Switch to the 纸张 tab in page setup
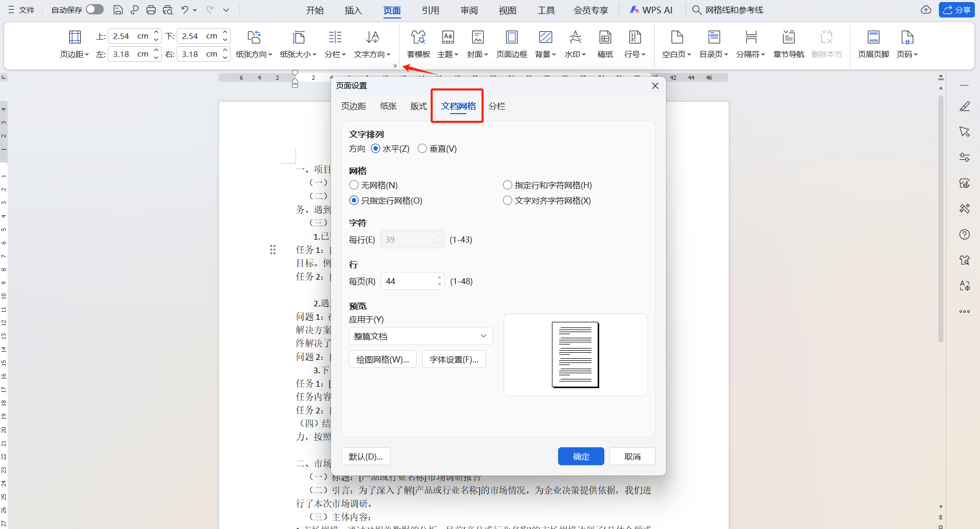 coord(387,106)
